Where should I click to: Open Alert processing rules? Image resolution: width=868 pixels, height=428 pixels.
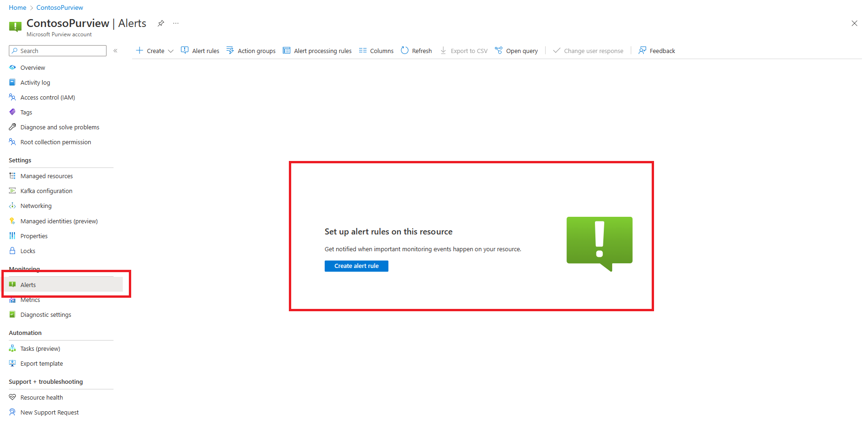[x=317, y=51]
